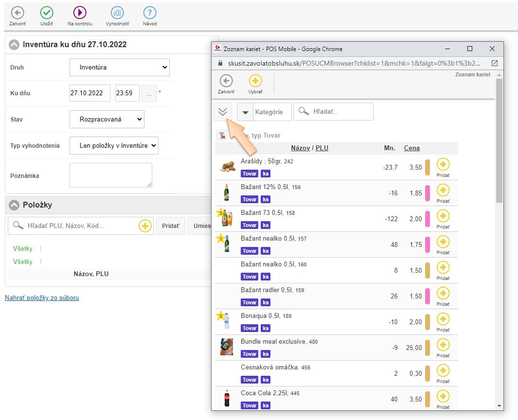
Task: Click the Pridať button in Položky
Action: 170,226
